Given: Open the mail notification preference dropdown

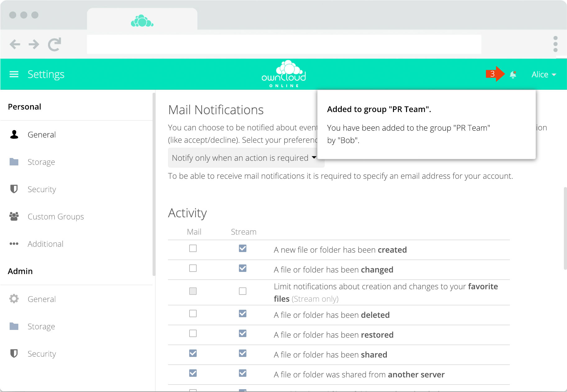Looking at the screenshot, I should tap(244, 158).
